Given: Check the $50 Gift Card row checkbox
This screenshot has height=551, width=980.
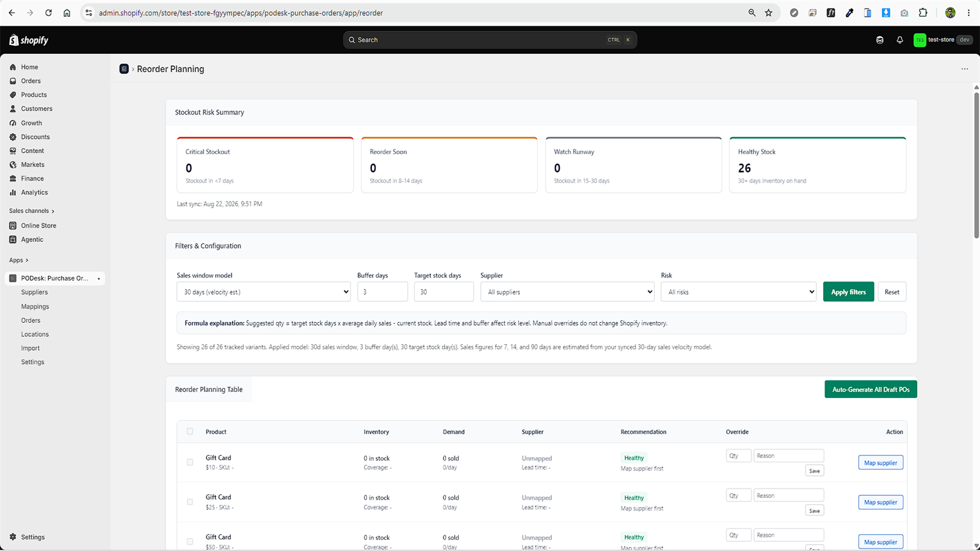Looking at the screenshot, I should click(x=190, y=542).
